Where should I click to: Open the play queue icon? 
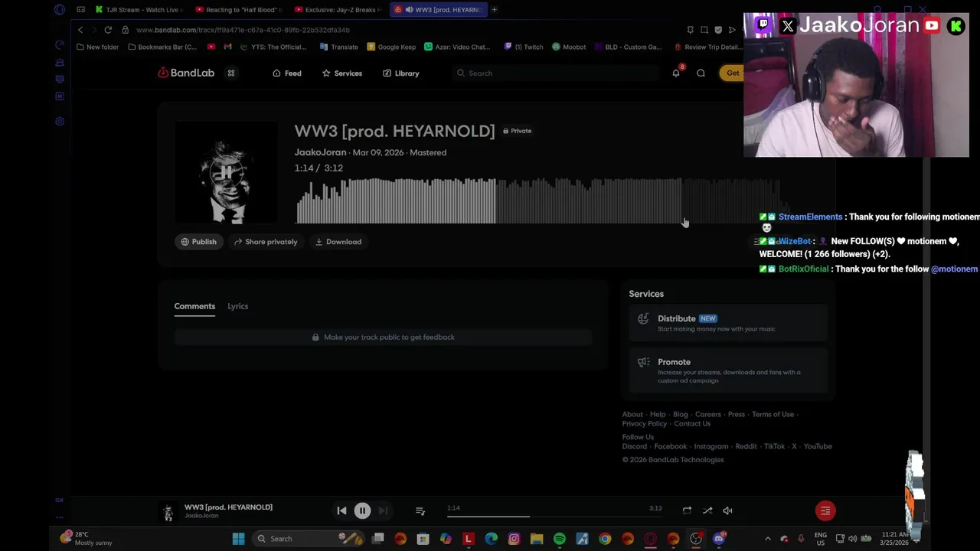tap(420, 510)
